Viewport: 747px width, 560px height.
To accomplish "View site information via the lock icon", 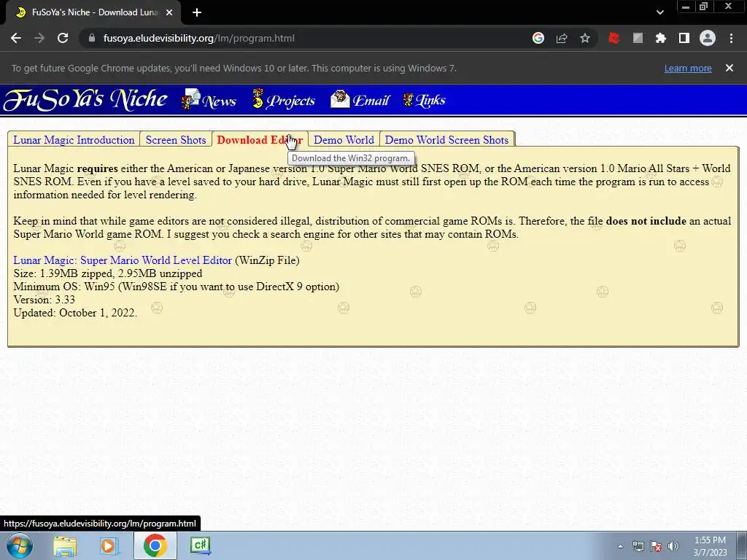I will (x=92, y=38).
